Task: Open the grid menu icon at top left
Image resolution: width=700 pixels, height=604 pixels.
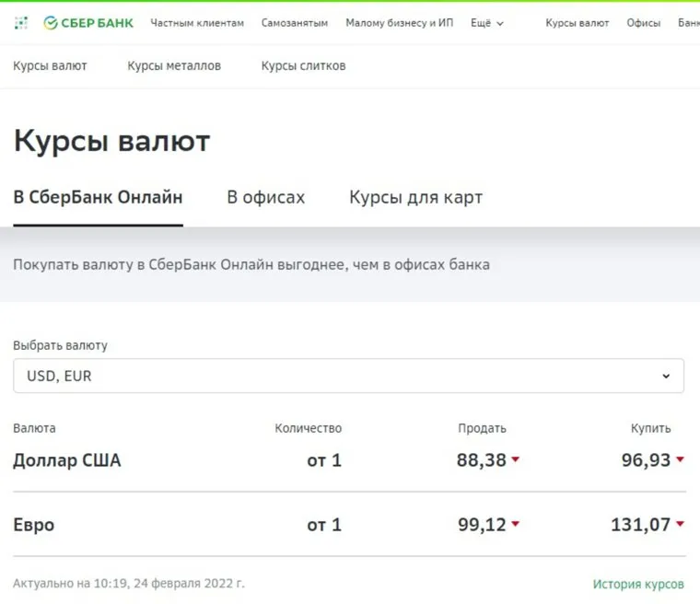Action: 21,23
